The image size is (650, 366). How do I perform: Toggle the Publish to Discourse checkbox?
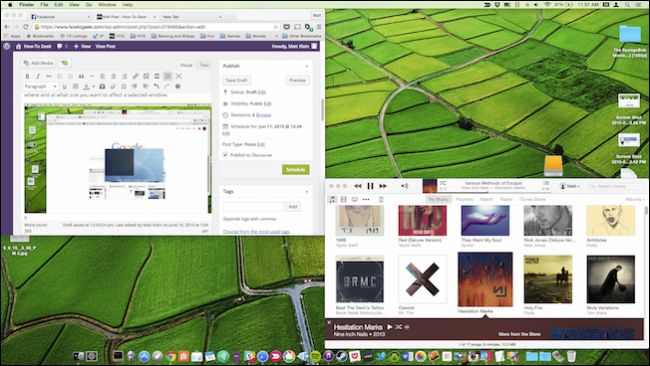225,155
